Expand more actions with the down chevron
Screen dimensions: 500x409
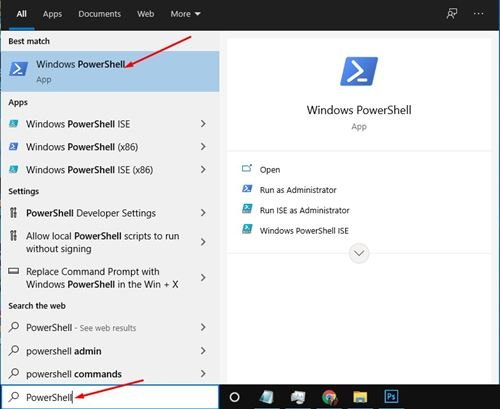coord(359,253)
